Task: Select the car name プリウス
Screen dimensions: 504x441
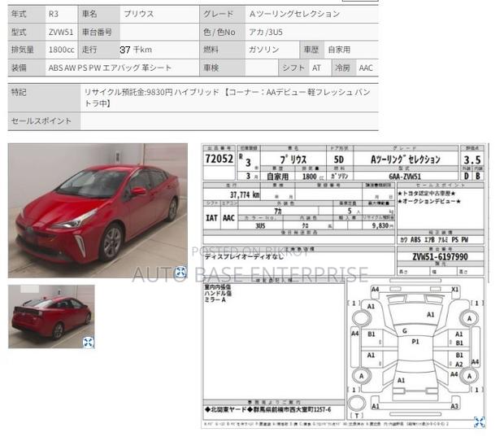Action: [x=139, y=14]
